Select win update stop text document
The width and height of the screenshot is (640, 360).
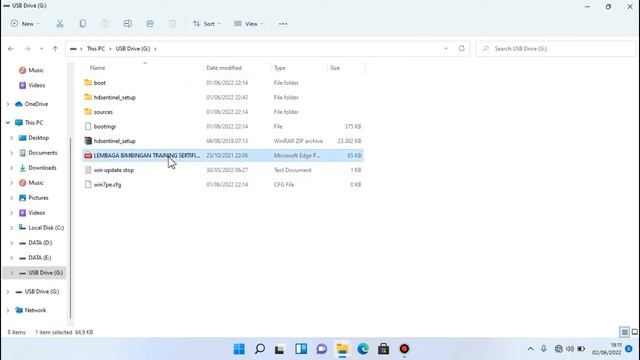[x=113, y=170]
